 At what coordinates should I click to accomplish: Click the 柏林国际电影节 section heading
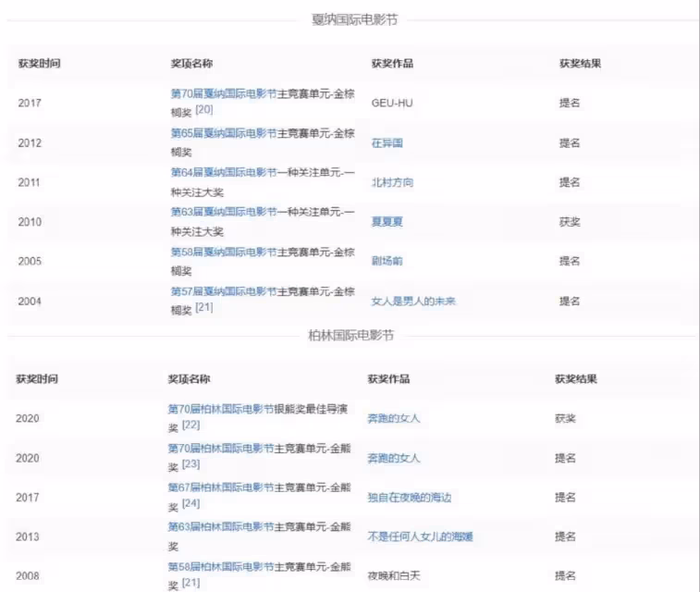pyautogui.click(x=350, y=335)
